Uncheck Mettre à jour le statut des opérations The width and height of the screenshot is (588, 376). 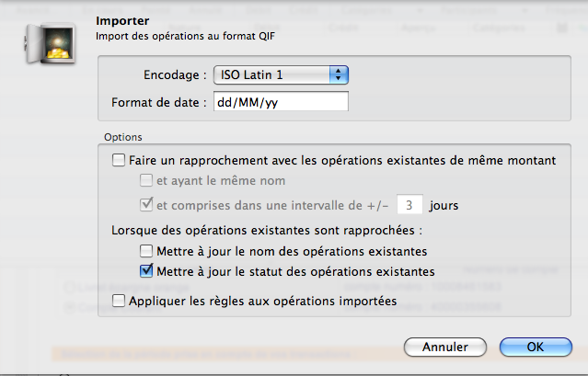(x=146, y=270)
